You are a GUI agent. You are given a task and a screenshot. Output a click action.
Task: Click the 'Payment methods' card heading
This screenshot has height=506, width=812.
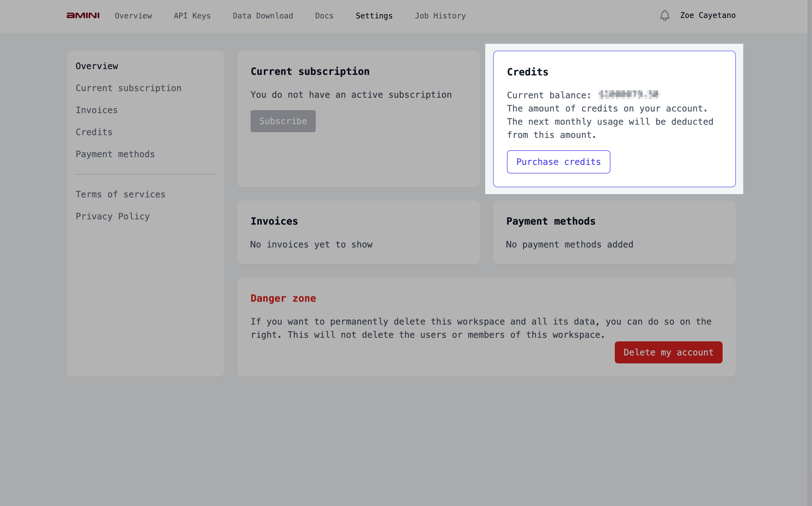click(551, 221)
